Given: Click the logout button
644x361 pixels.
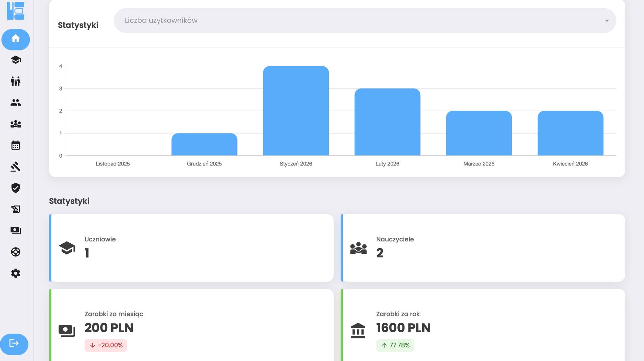Looking at the screenshot, I should (x=14, y=344).
